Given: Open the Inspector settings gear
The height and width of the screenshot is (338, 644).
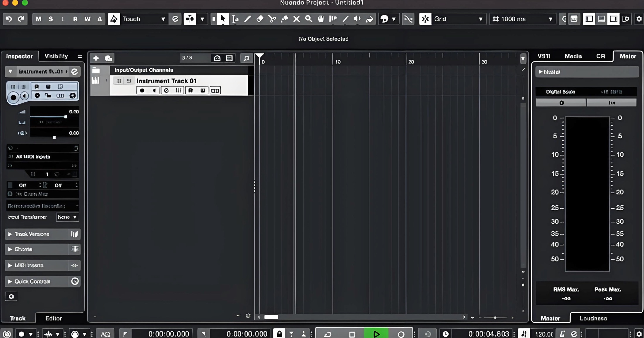Looking at the screenshot, I should pyautogui.click(x=11, y=296).
